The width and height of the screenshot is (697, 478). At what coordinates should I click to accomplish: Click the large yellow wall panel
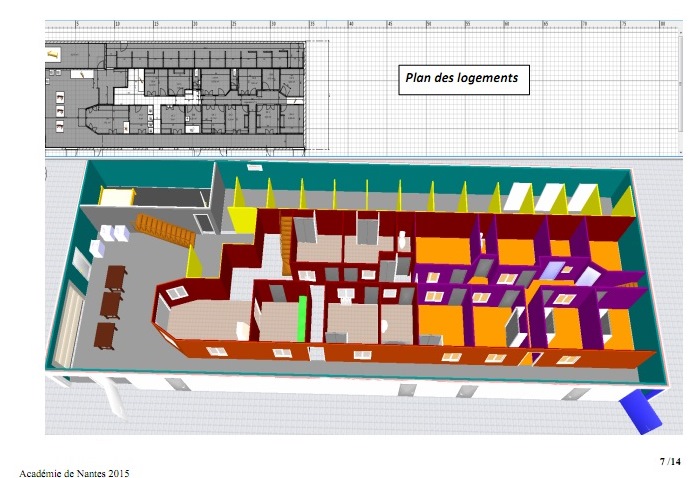(x=242, y=218)
